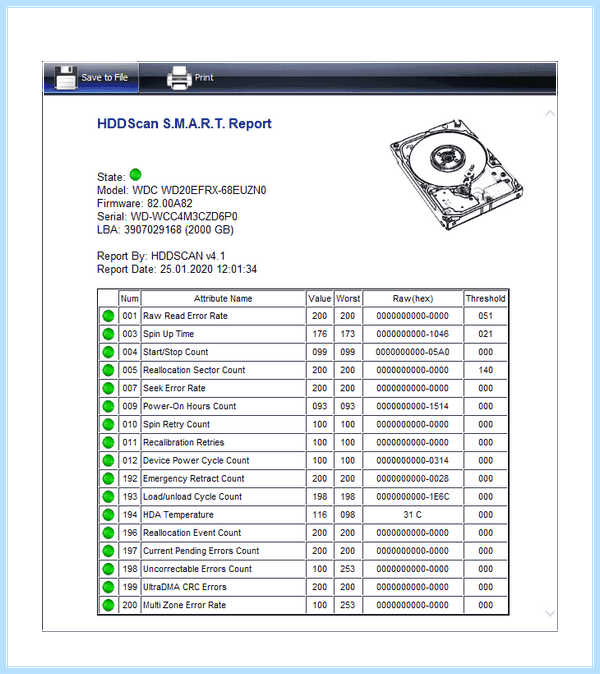Click green status dot for Uncorrectable Errors Count
Screen dimensions: 600x674
[108, 569]
